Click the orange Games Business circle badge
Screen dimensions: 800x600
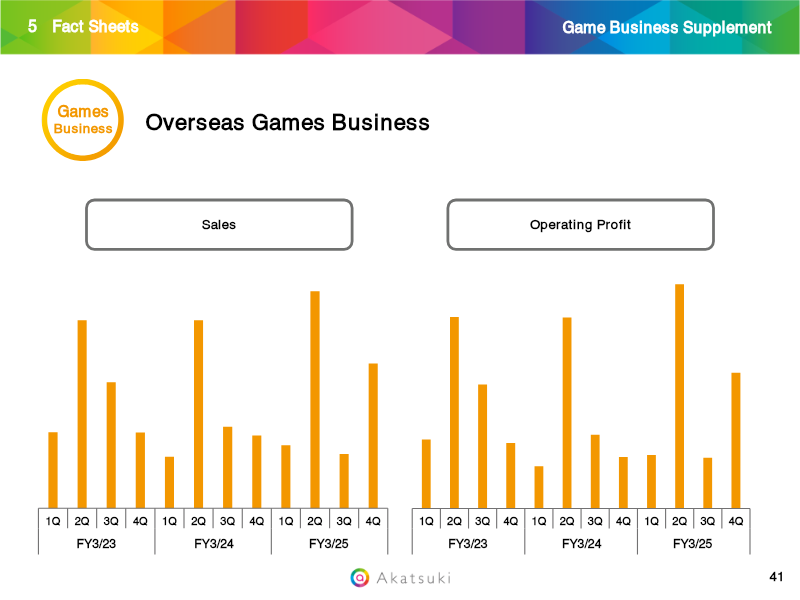83,120
